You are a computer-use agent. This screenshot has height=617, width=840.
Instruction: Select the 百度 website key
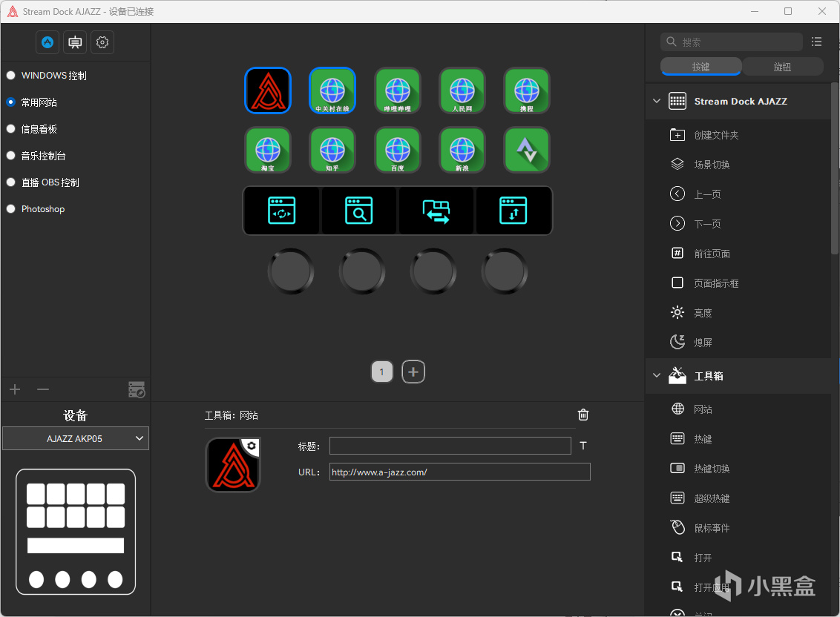pos(398,150)
